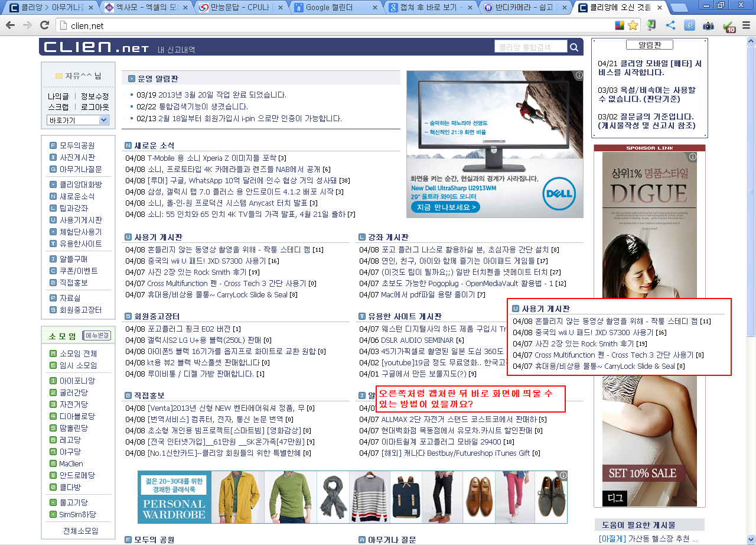The image size is (756, 545).
Task: Open the extension with the 10 badge
Action: click(728, 26)
